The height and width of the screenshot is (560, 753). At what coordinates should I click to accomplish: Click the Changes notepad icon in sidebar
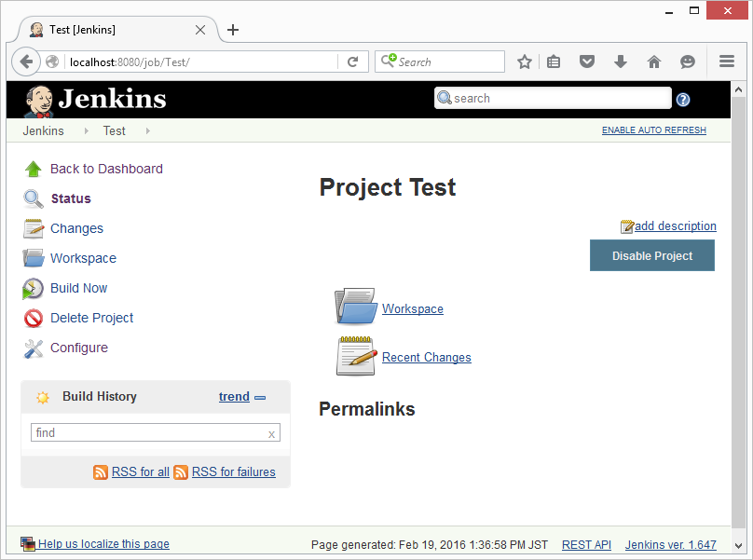[x=34, y=228]
